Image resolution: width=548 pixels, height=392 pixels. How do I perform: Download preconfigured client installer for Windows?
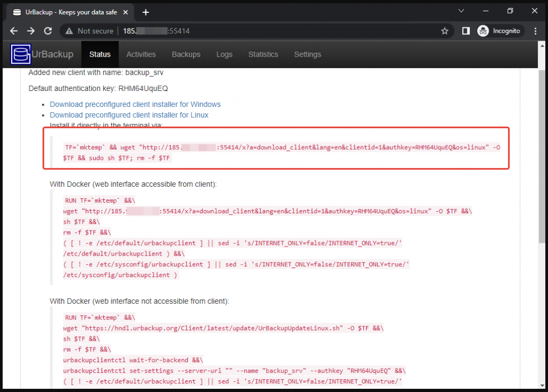(135, 104)
